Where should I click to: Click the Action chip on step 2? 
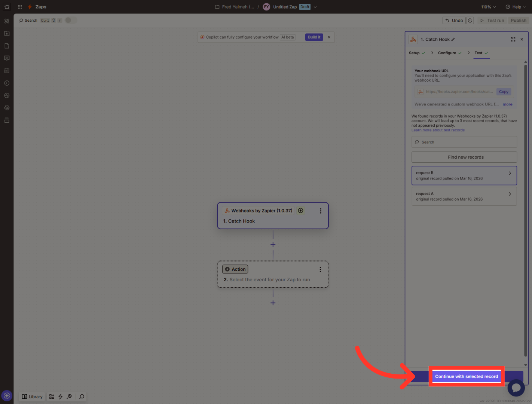pyautogui.click(x=235, y=269)
